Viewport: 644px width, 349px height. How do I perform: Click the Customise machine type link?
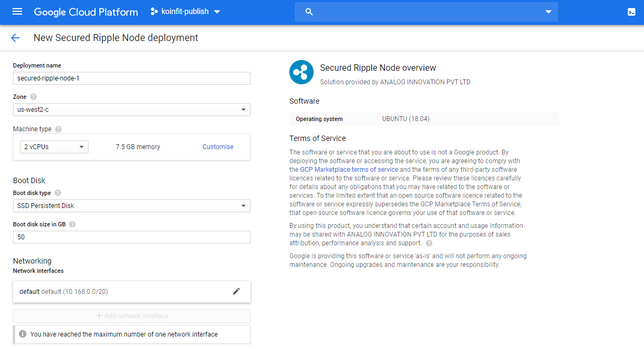tap(218, 147)
